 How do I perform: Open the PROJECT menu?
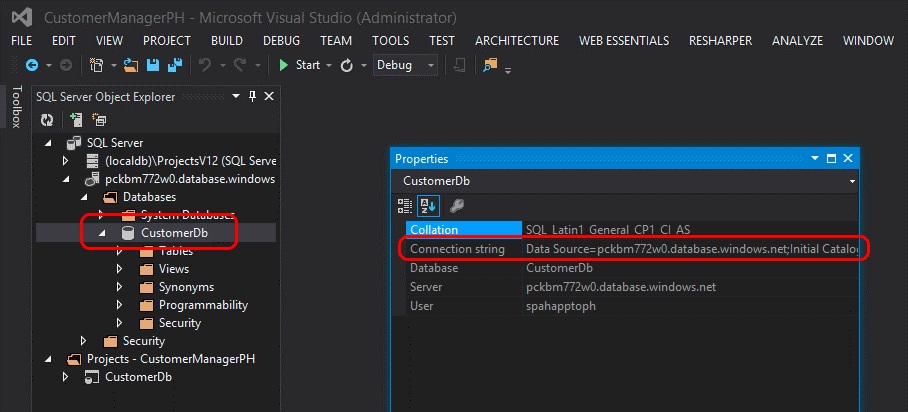pyautogui.click(x=167, y=41)
